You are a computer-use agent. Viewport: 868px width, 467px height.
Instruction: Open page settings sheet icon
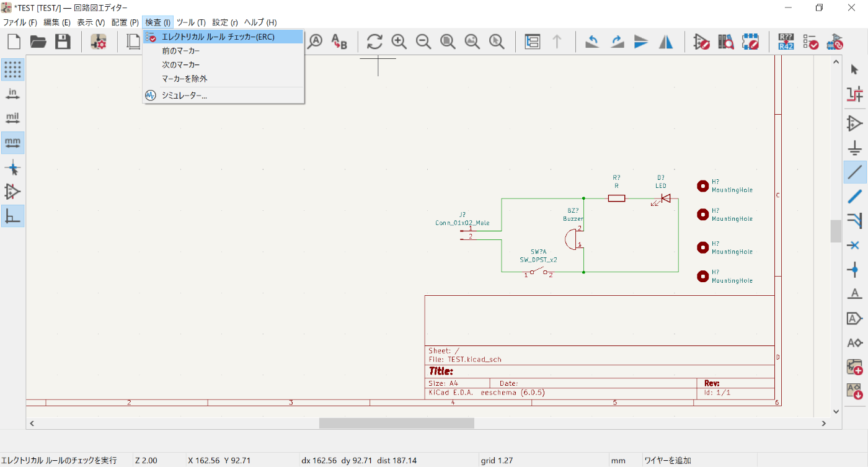(134, 42)
